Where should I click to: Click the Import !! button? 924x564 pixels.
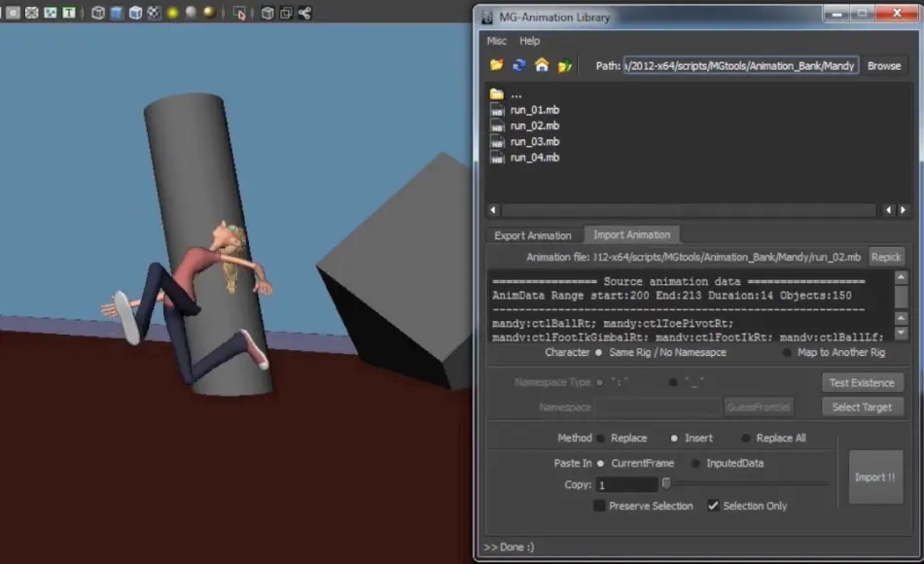coord(875,477)
